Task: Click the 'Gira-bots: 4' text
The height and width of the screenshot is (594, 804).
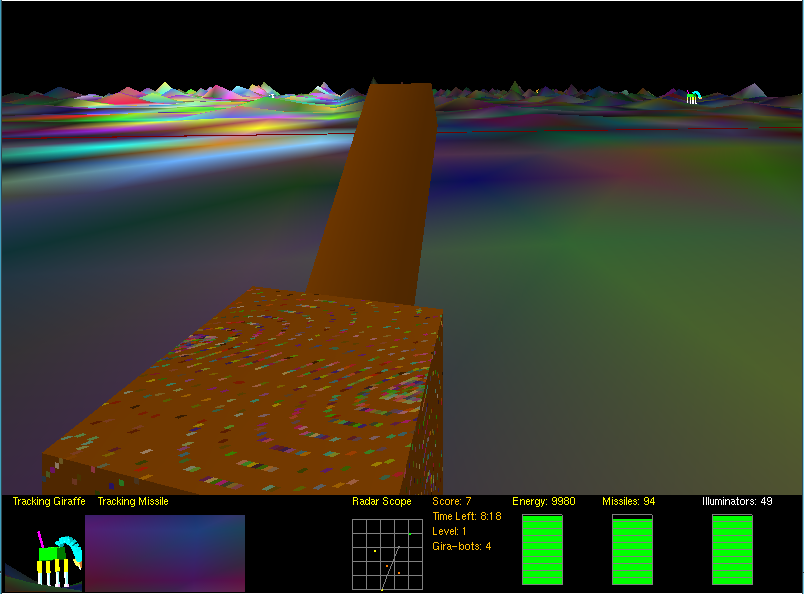Action: click(x=461, y=546)
